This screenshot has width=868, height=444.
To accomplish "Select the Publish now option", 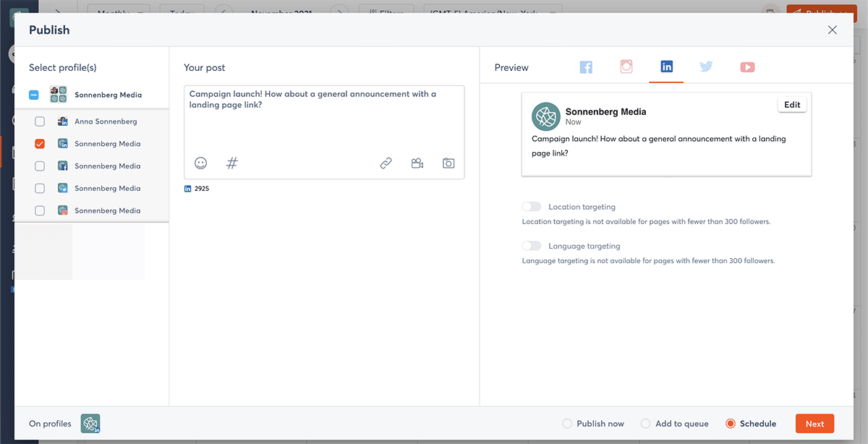I will (567, 424).
